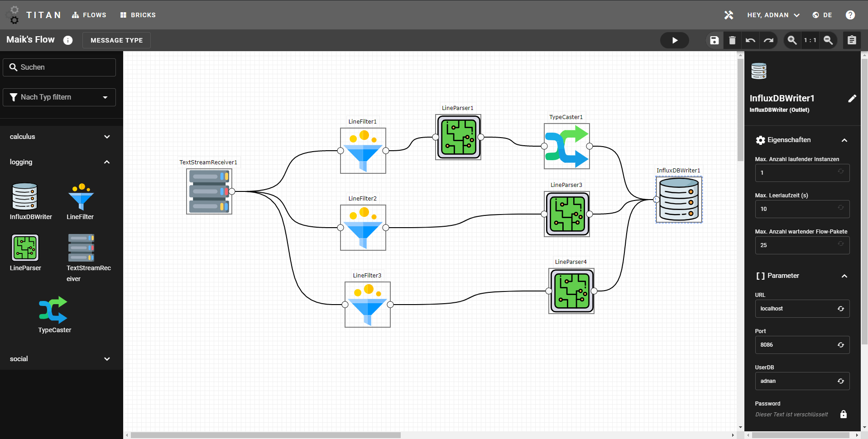Viewport: 868px width, 439px height.
Task: Click the Password lock icon
Action: point(843,414)
